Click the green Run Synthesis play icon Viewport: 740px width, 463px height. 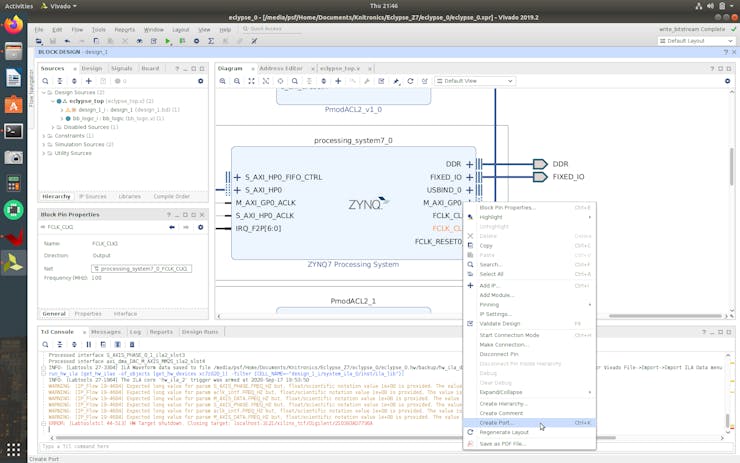(168, 41)
